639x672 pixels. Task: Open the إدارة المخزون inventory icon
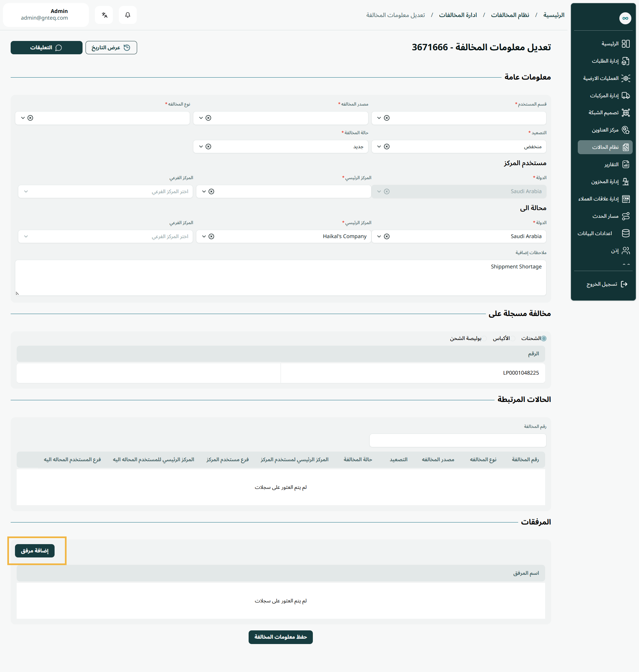(625, 181)
